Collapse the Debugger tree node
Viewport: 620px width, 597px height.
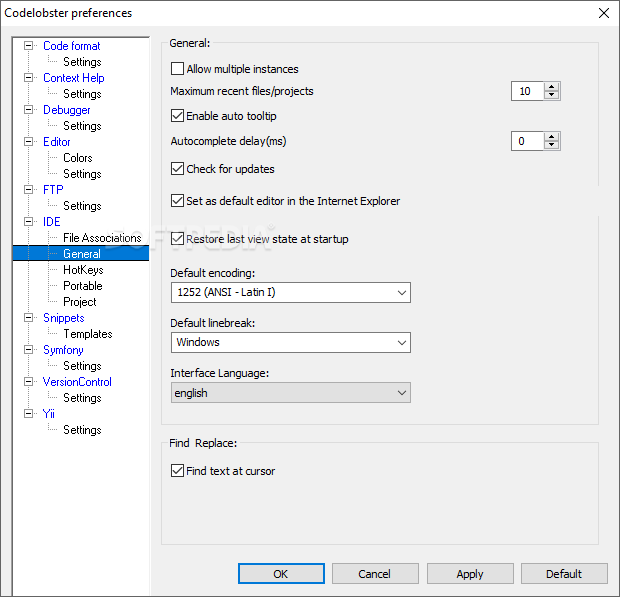(x=28, y=110)
